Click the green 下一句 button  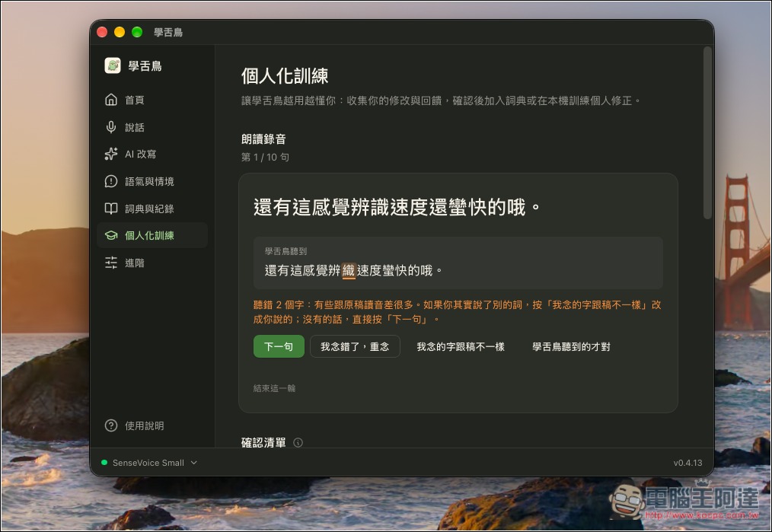tap(279, 346)
